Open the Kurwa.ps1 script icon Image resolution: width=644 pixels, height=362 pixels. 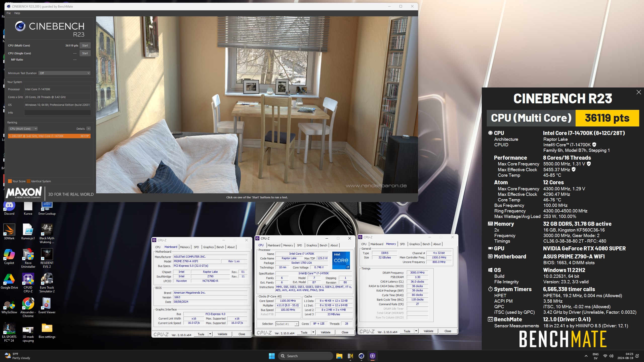coord(28,232)
